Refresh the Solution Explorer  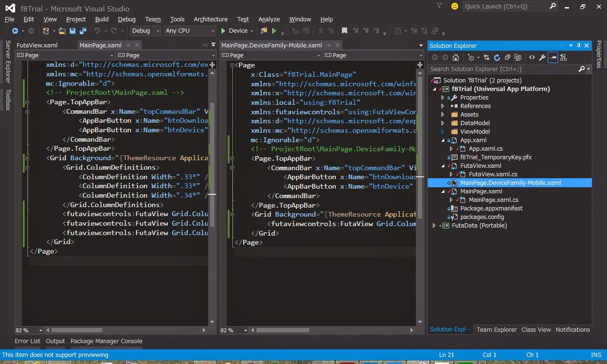497,57
